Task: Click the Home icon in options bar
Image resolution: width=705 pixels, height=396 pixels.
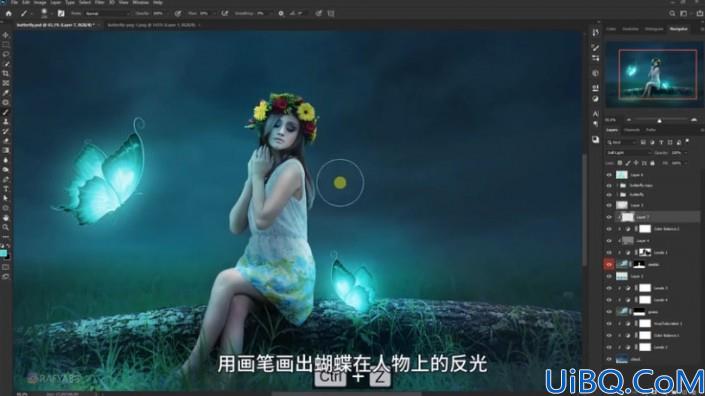Action: pyautogui.click(x=9, y=13)
